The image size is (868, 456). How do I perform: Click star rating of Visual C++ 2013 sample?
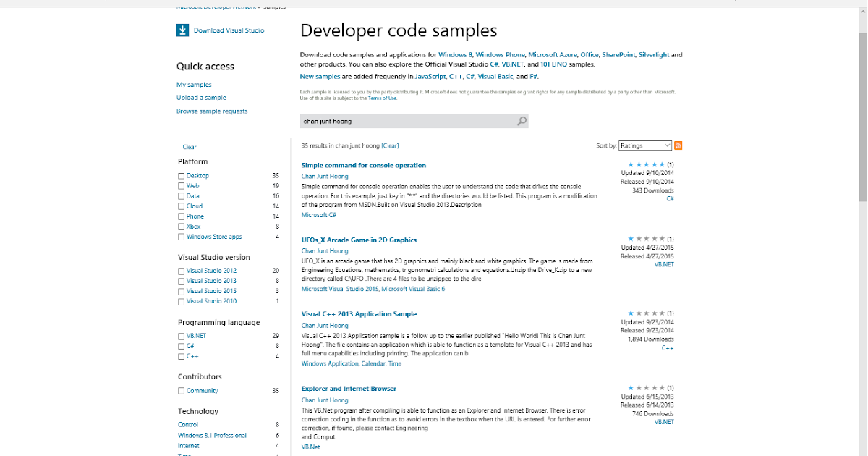pos(646,313)
